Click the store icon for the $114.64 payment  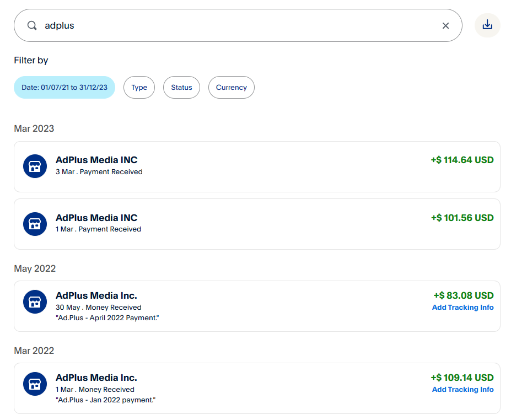(x=35, y=166)
